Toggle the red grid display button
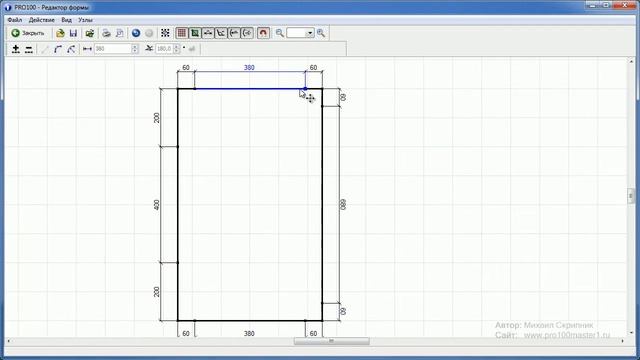This screenshot has height=360, width=640. click(182, 33)
